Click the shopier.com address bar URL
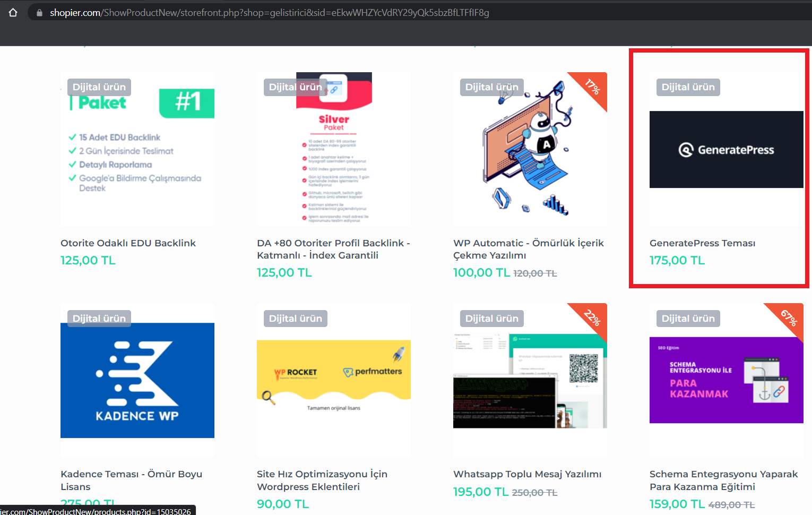Screen dimensions: 812x515 click(270, 13)
